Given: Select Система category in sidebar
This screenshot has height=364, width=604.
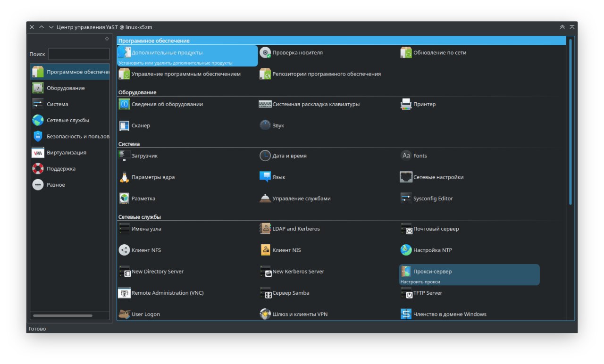Looking at the screenshot, I should pos(70,104).
